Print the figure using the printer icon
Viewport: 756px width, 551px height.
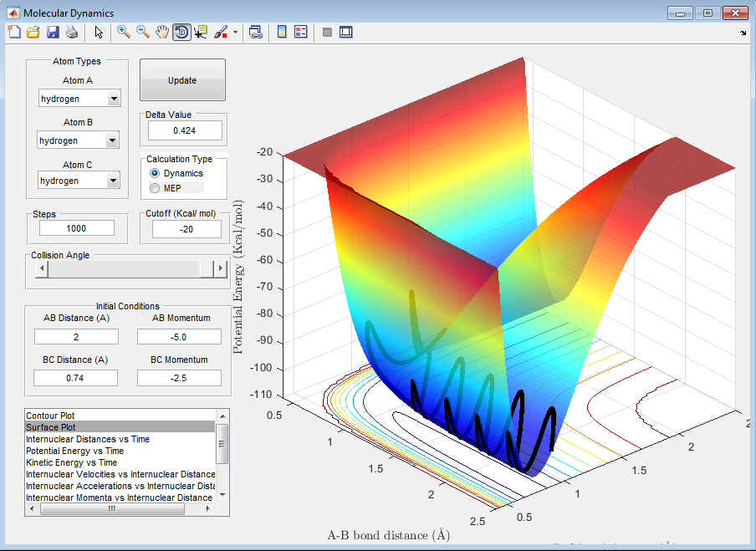pos(72,33)
